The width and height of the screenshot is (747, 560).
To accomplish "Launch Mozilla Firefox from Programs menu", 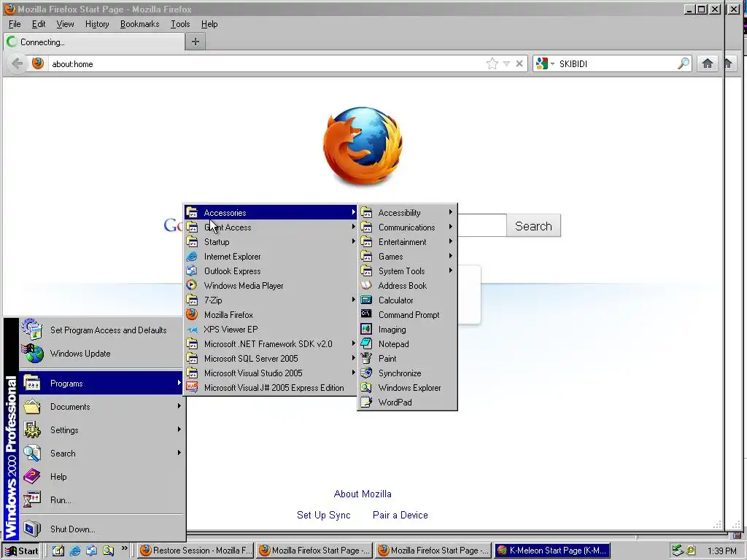I will 271,315.
